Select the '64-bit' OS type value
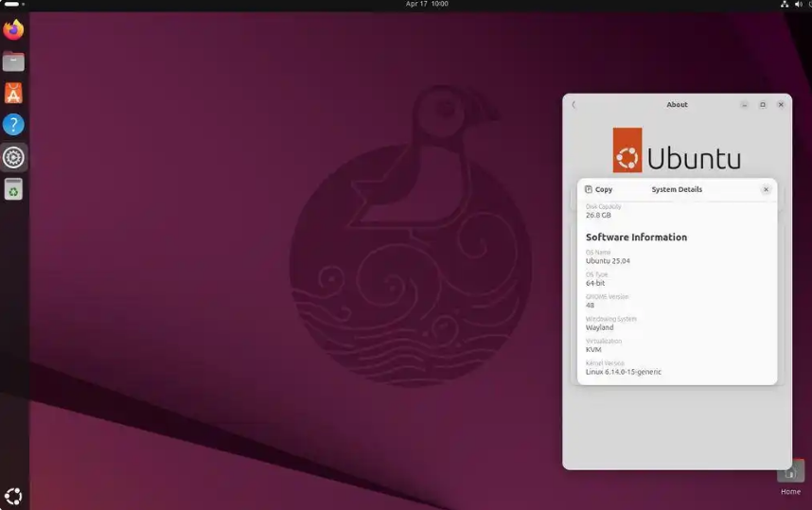This screenshot has width=812, height=510. point(595,283)
